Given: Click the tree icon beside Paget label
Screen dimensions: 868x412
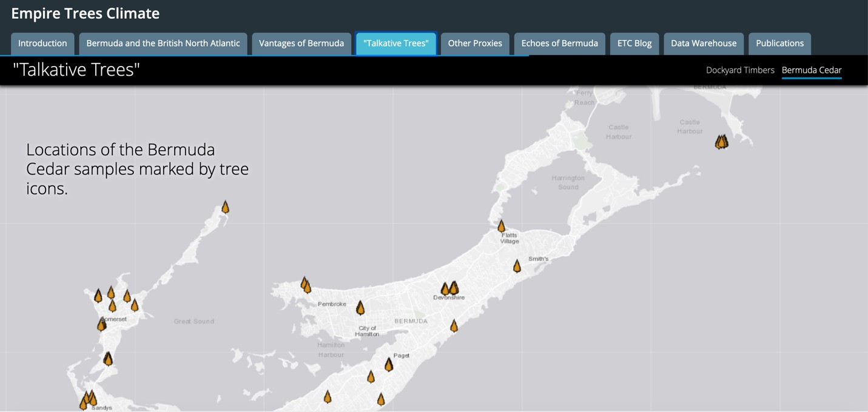Looking at the screenshot, I should point(389,364).
